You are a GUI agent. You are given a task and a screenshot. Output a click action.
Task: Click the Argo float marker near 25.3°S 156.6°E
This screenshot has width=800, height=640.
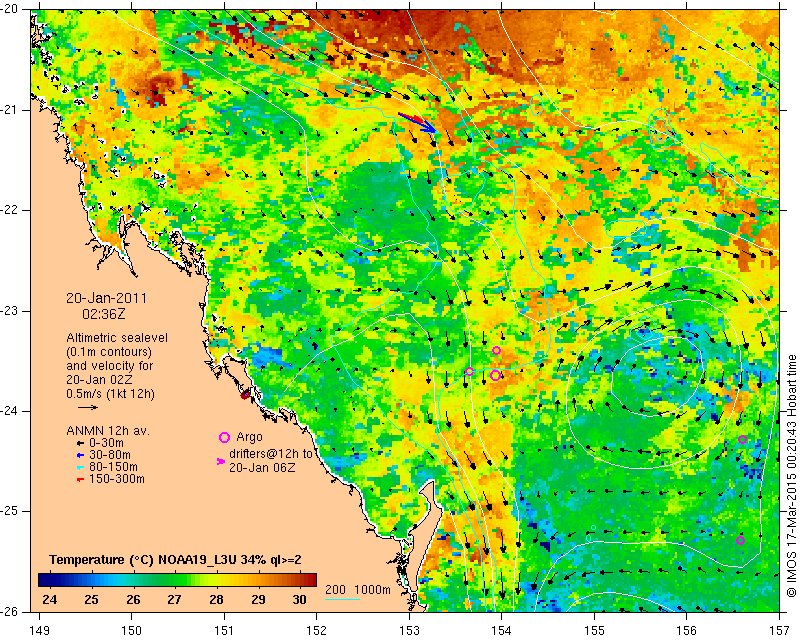coord(740,540)
